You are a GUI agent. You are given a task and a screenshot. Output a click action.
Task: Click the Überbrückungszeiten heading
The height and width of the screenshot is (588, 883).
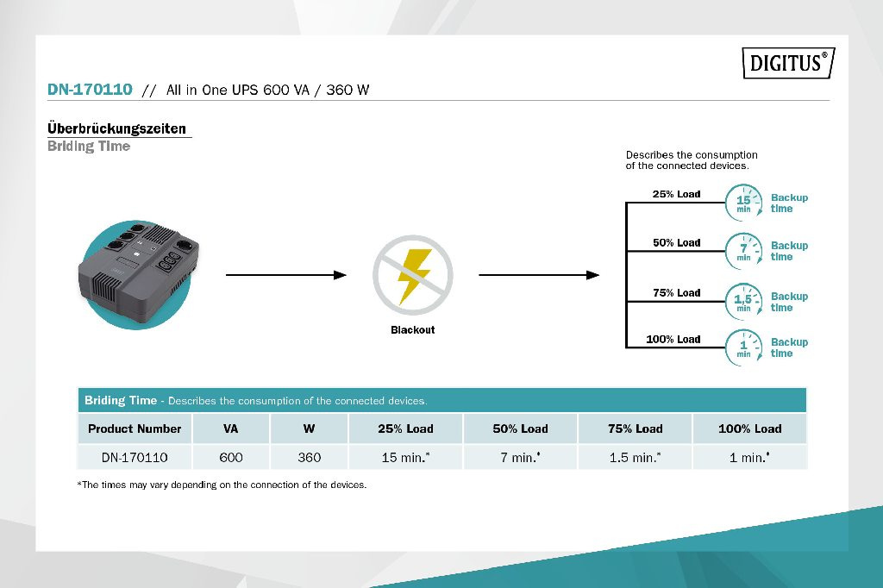[116, 128]
